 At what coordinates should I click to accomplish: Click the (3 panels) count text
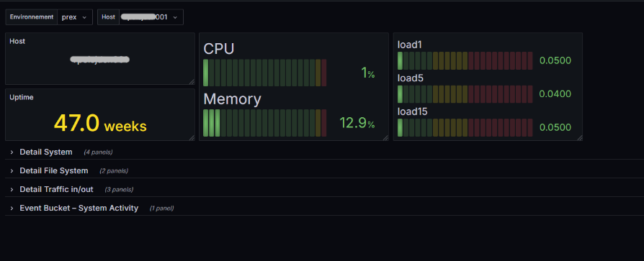119,190
